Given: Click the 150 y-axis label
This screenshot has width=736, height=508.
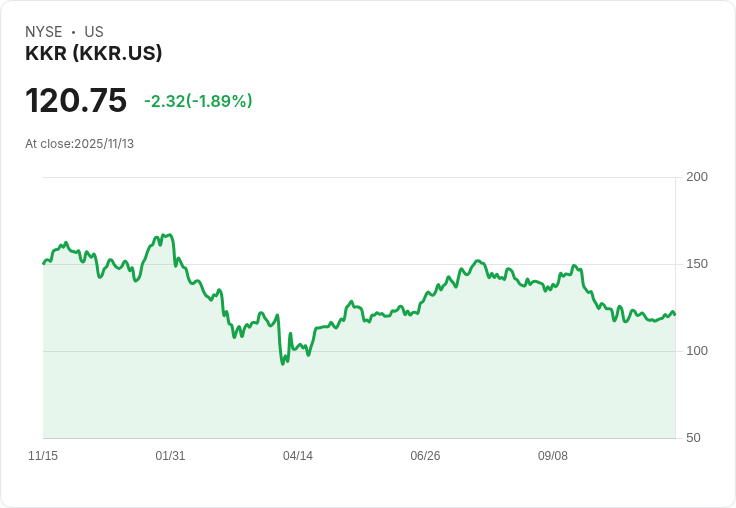Looking at the screenshot, I should tap(697, 264).
